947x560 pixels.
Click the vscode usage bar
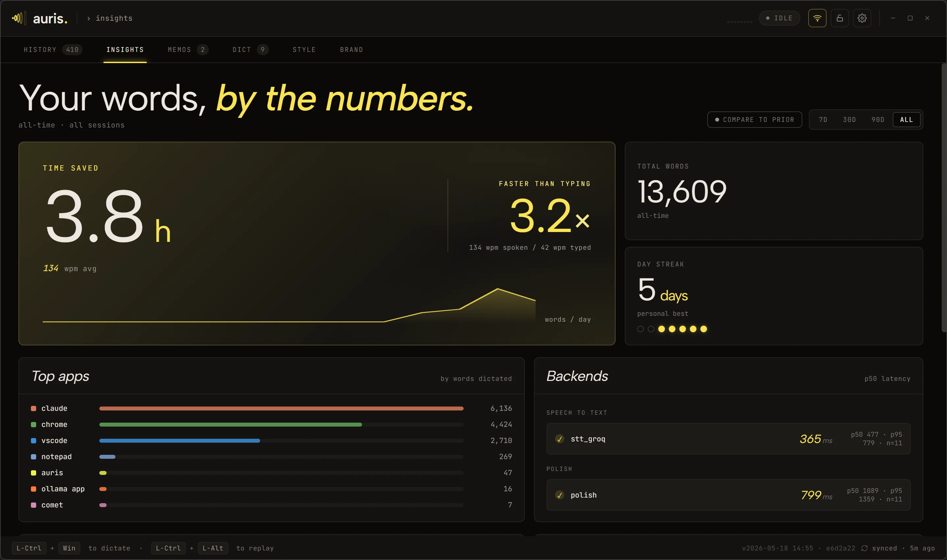(x=180, y=441)
